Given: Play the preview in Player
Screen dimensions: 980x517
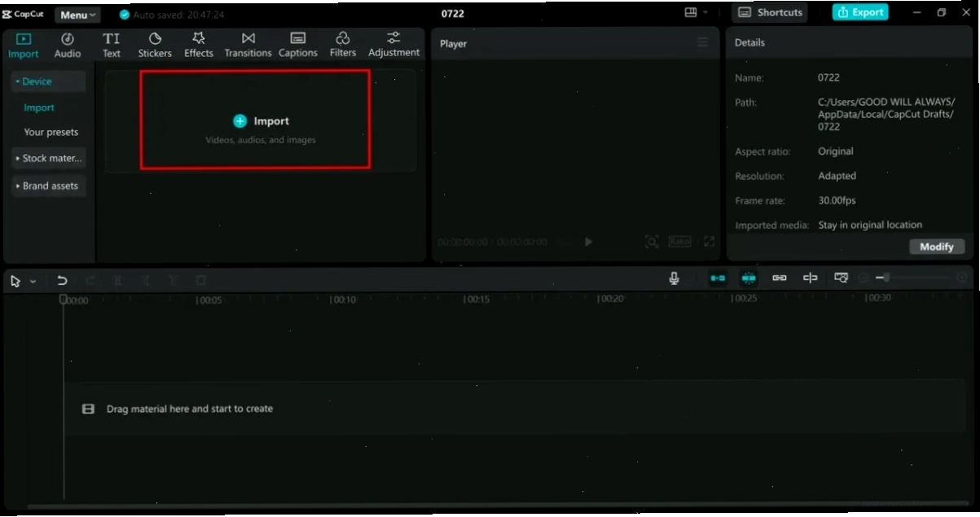Looking at the screenshot, I should coord(589,242).
